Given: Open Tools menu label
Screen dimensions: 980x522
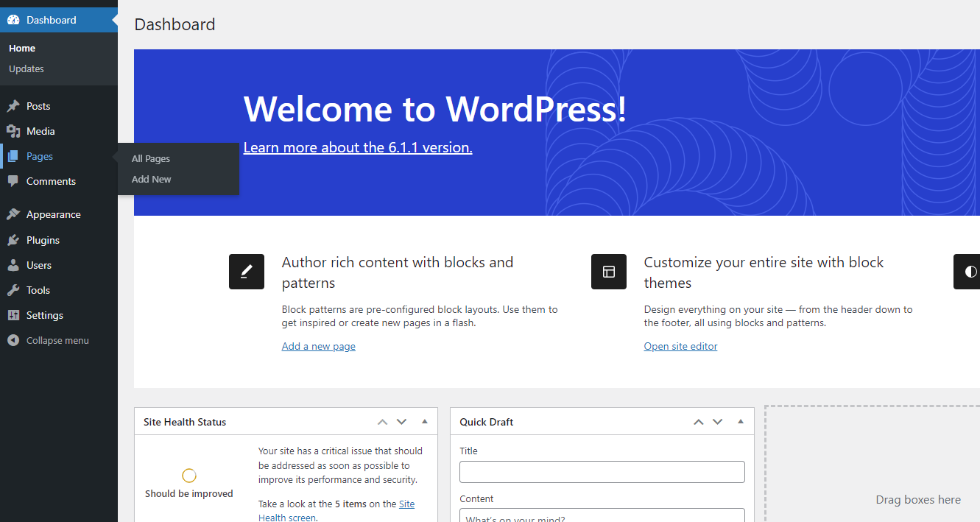Looking at the screenshot, I should click(38, 290).
